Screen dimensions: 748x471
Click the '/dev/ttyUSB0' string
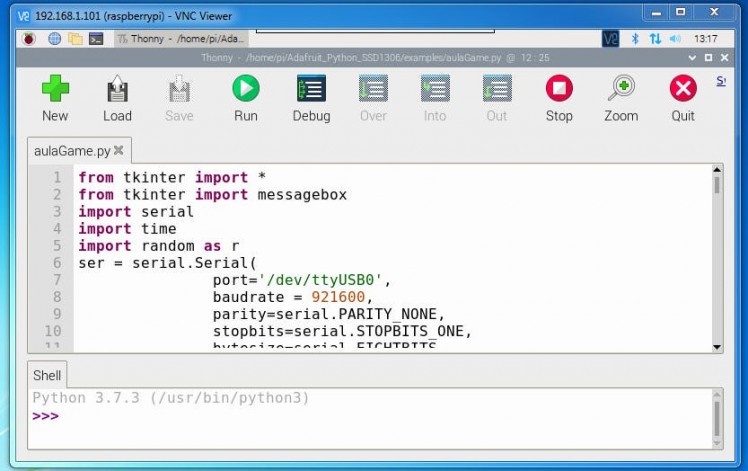click(x=320, y=280)
